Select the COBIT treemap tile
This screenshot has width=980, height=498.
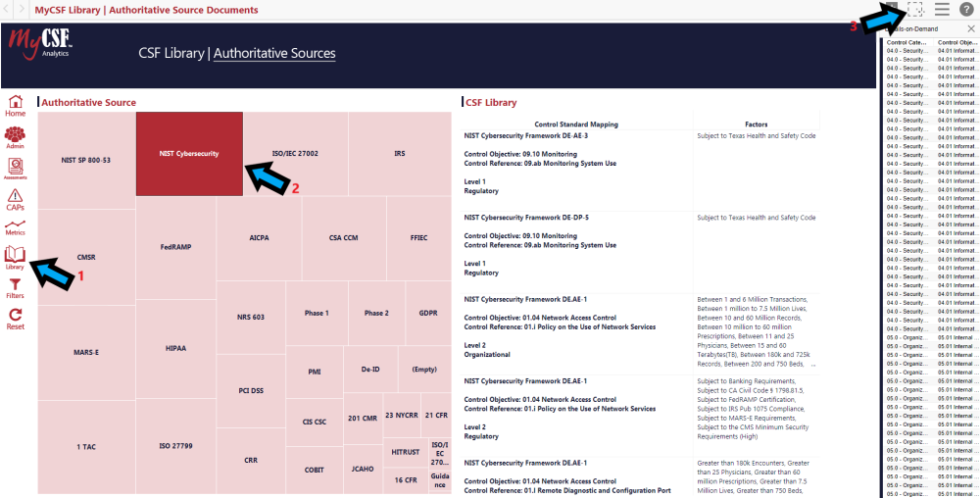(315, 470)
